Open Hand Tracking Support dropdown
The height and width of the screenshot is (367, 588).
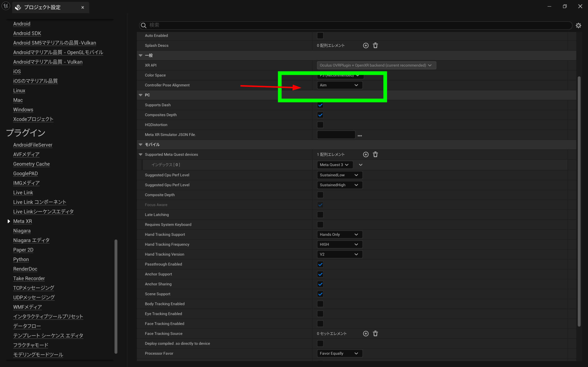[x=339, y=234]
